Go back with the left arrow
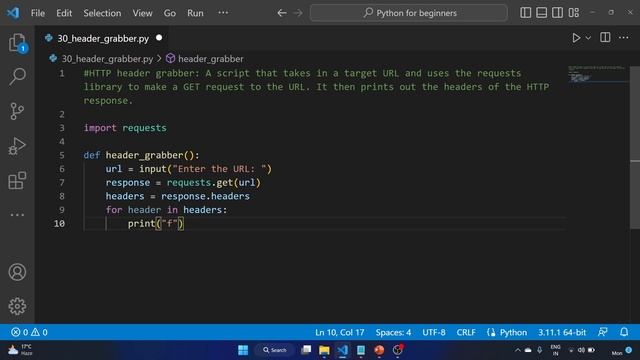 point(282,13)
